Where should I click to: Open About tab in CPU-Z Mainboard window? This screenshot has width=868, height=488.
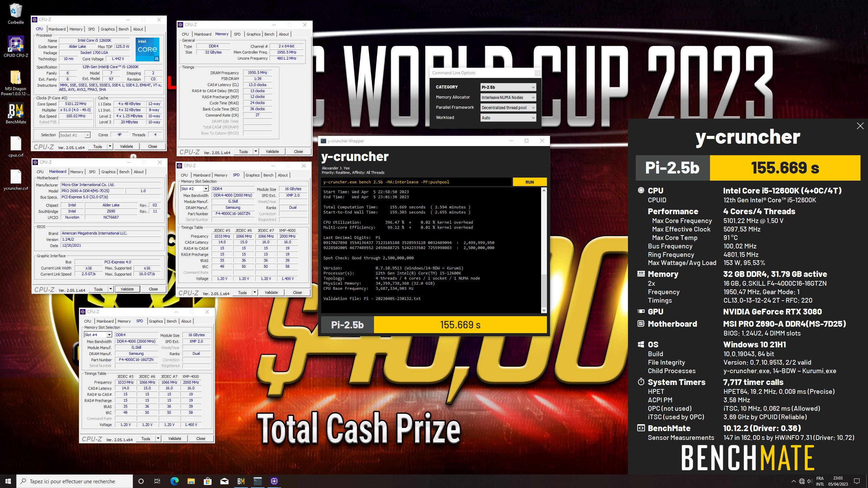pyautogui.click(x=139, y=172)
